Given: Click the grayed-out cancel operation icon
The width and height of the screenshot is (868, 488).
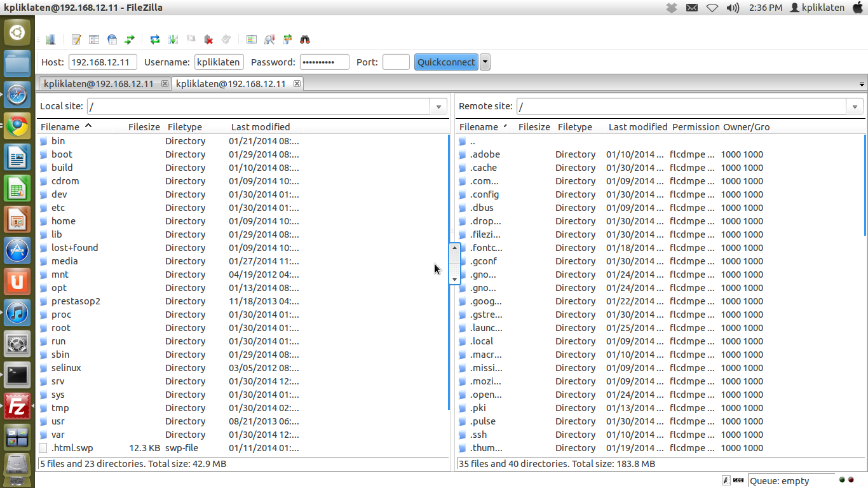Looking at the screenshot, I should point(191,39).
